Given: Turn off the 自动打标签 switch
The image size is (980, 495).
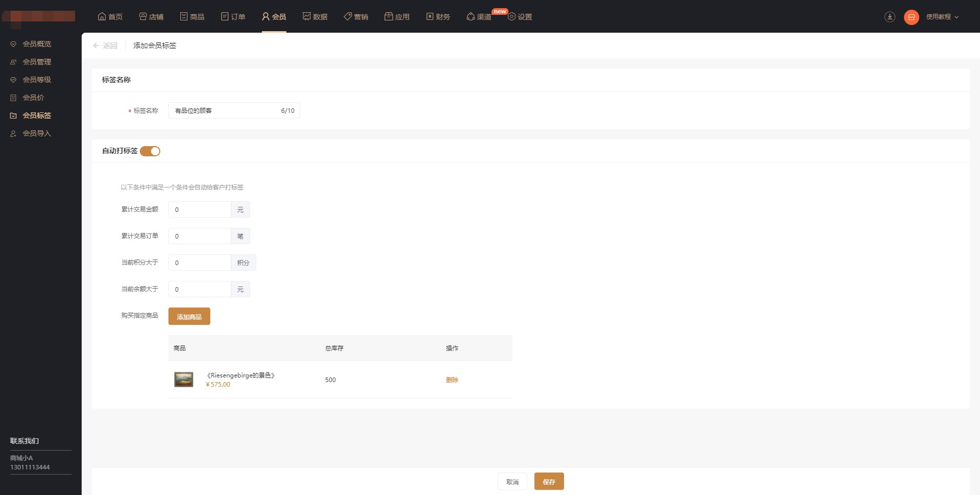Looking at the screenshot, I should point(150,151).
